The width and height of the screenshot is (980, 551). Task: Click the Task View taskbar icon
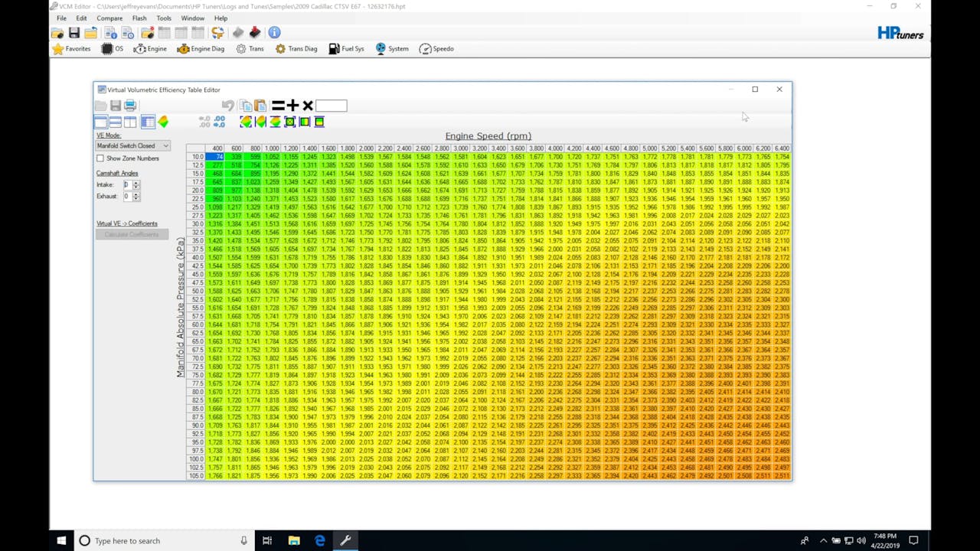coord(267,540)
